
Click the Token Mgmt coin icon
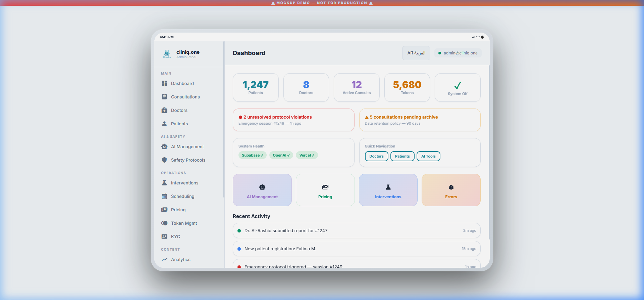(164, 223)
